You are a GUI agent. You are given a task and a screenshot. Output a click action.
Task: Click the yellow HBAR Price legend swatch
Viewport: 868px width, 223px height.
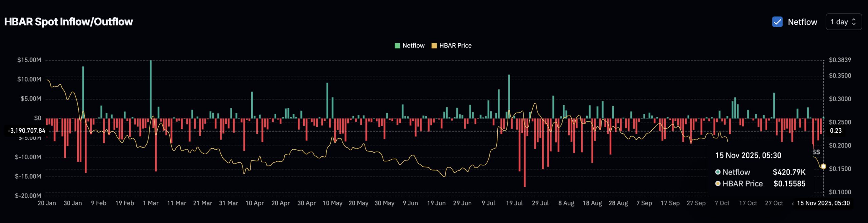coord(434,46)
